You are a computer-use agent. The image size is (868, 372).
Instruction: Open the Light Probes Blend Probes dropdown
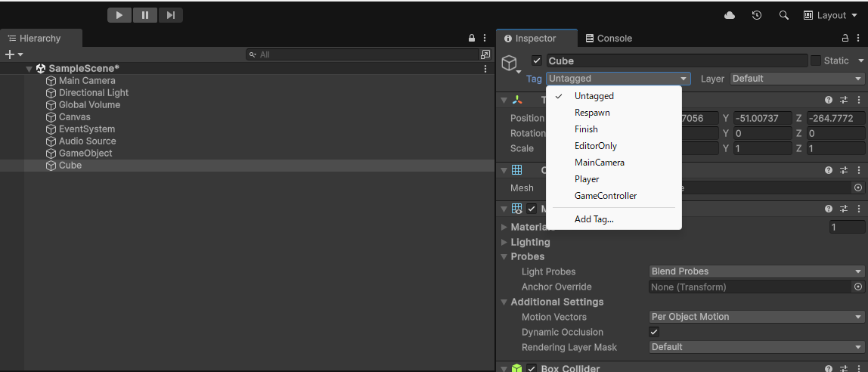tap(757, 271)
